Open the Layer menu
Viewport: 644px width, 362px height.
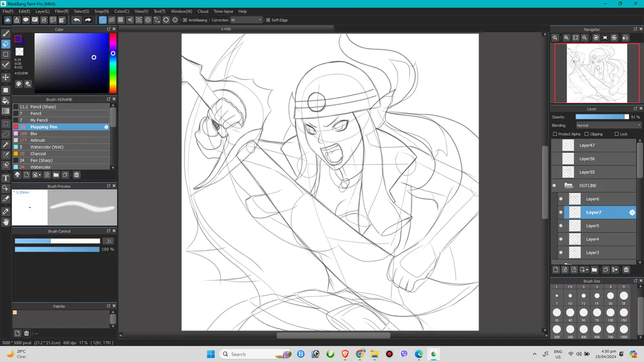tap(42, 11)
